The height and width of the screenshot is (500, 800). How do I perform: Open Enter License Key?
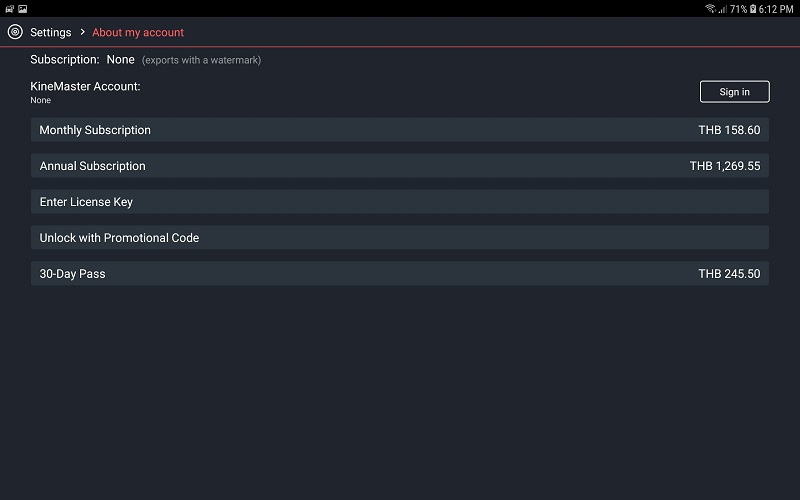86,202
